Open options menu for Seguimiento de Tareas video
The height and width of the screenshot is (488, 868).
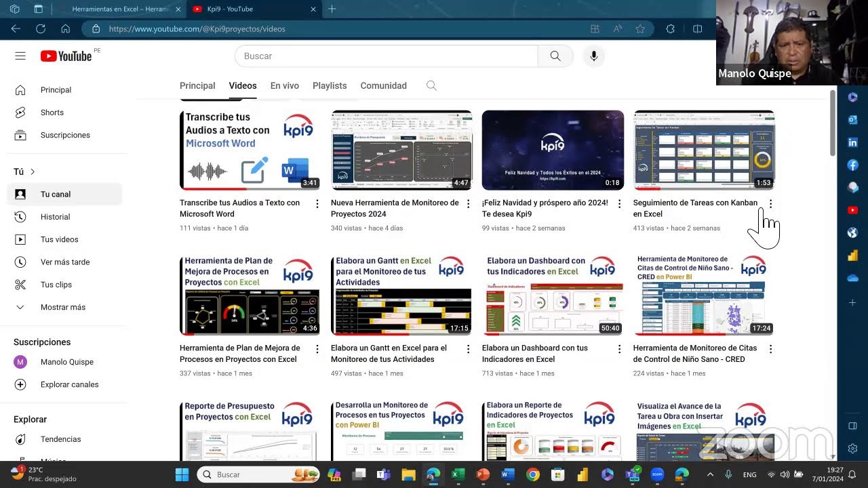(x=770, y=204)
